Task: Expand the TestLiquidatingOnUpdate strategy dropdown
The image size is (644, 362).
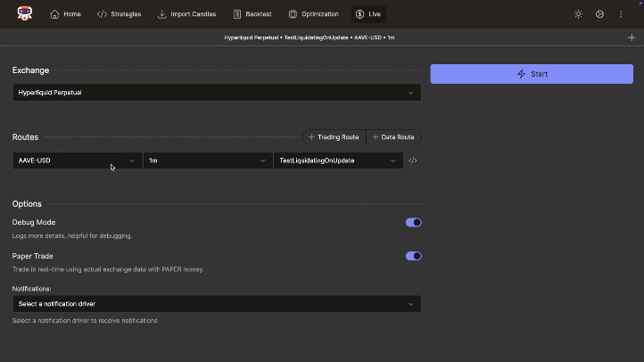Action: coord(337,160)
